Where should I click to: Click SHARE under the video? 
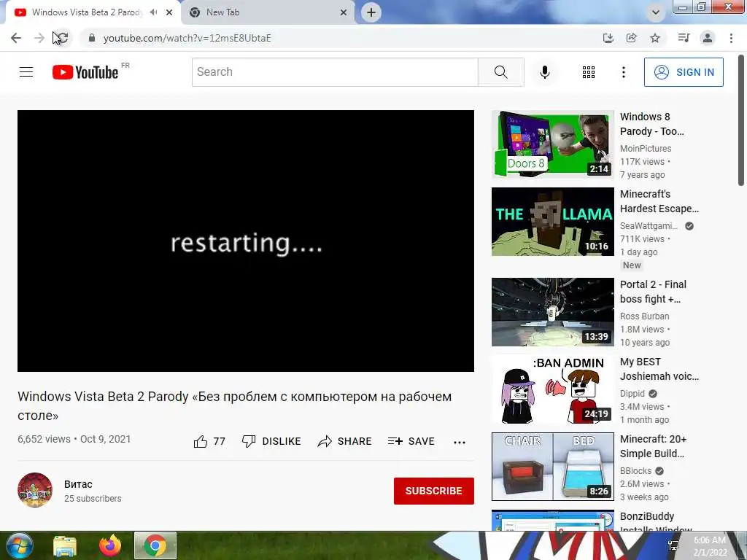pyautogui.click(x=344, y=441)
